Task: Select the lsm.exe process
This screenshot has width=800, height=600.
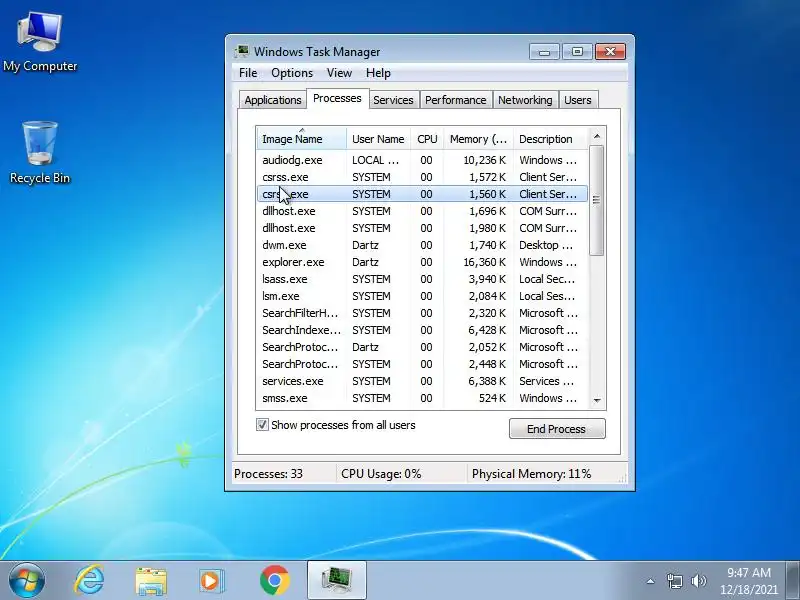Action: tap(422, 296)
